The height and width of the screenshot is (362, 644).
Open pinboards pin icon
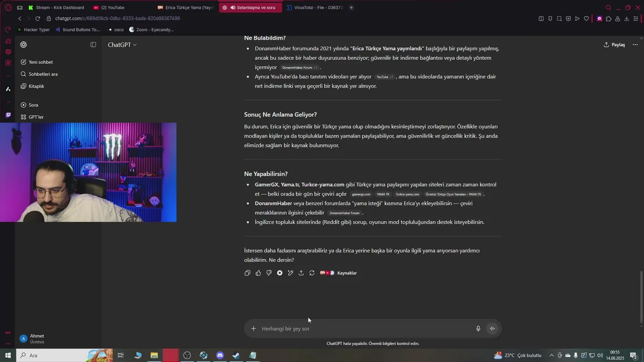pyautogui.click(x=550, y=19)
